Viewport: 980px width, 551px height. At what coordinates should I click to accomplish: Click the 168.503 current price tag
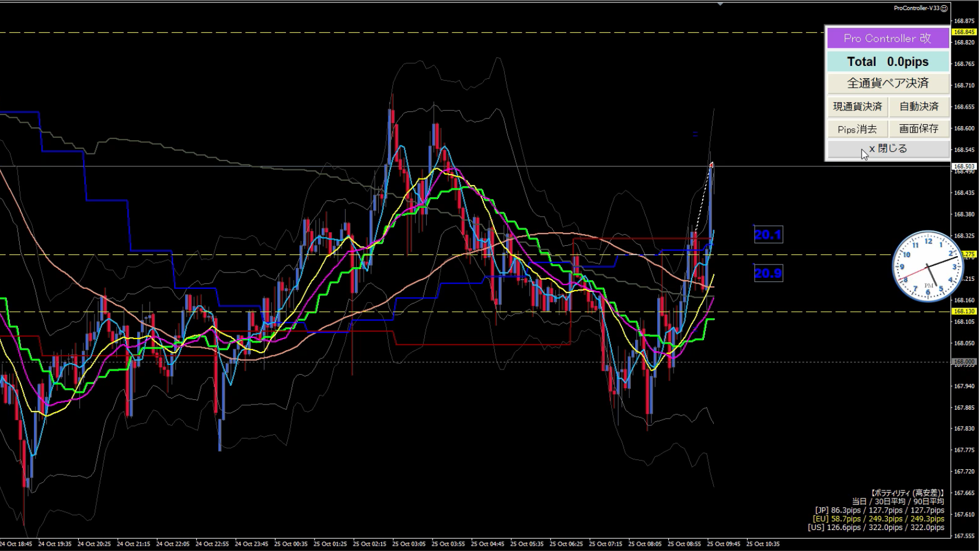click(964, 166)
